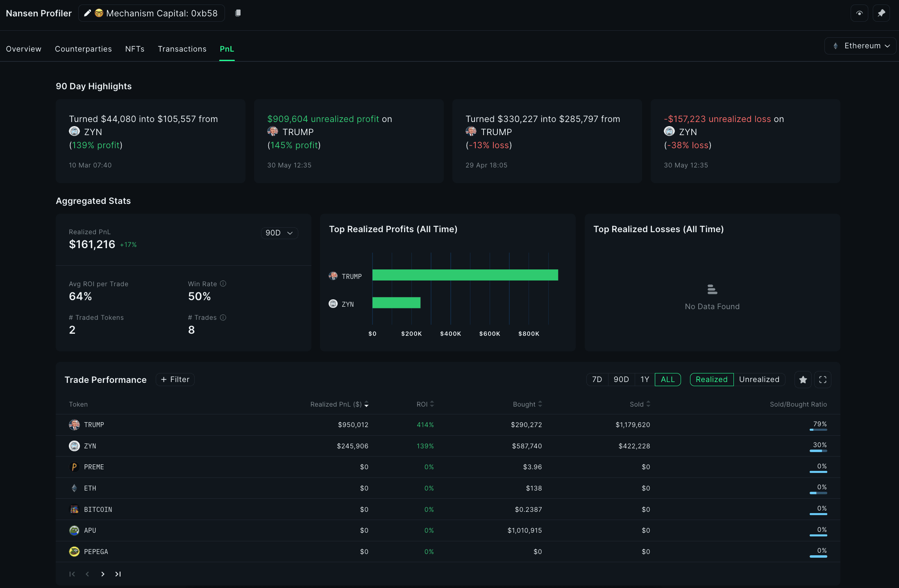This screenshot has height=588, width=899.
Task: Open the 90D Realized PnL period dropdown
Action: 279,233
